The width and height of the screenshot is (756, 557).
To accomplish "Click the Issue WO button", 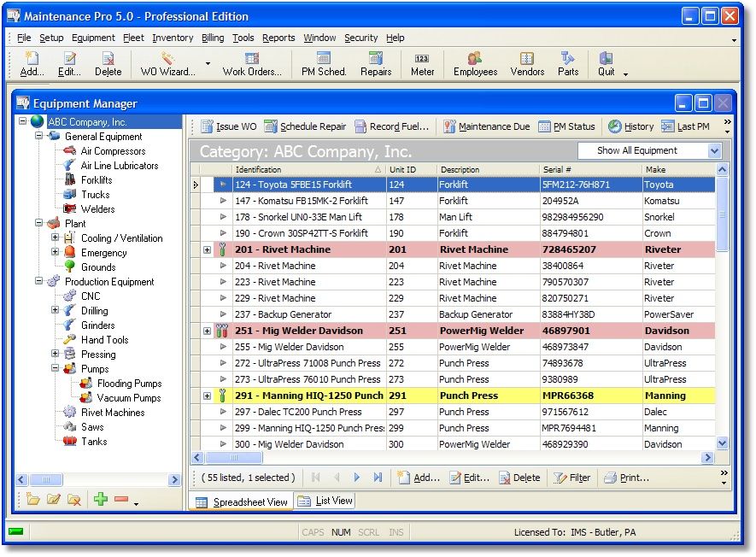I will (228, 126).
